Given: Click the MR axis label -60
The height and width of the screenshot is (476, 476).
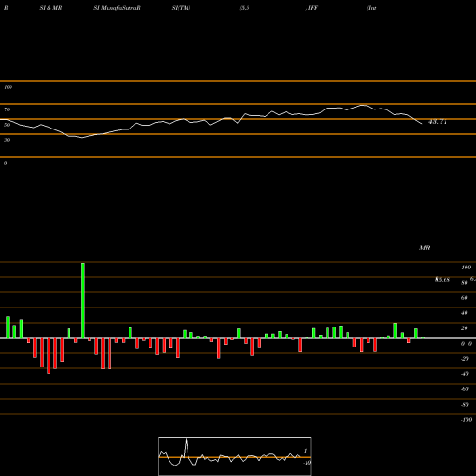Looking at the screenshot, I should (x=465, y=389).
